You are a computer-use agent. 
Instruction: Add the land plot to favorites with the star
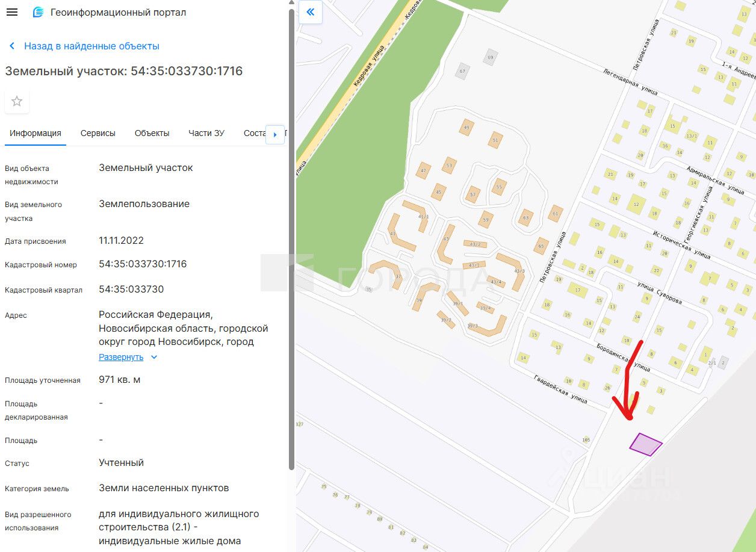(17, 101)
